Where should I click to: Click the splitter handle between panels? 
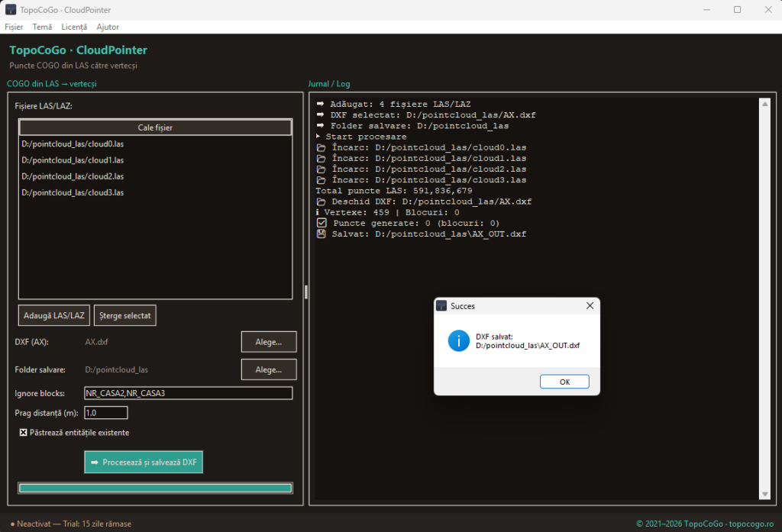click(305, 292)
